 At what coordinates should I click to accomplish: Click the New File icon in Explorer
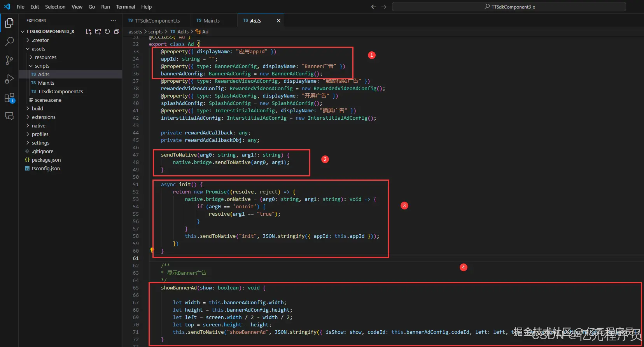coord(89,31)
